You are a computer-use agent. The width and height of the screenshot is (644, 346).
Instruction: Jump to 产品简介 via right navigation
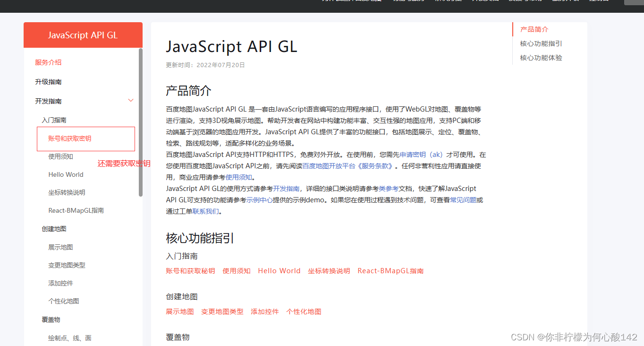pos(534,29)
